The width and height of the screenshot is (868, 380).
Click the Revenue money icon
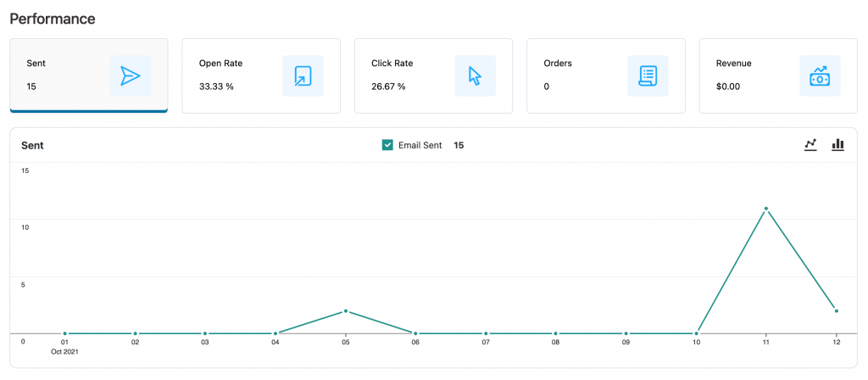point(820,75)
